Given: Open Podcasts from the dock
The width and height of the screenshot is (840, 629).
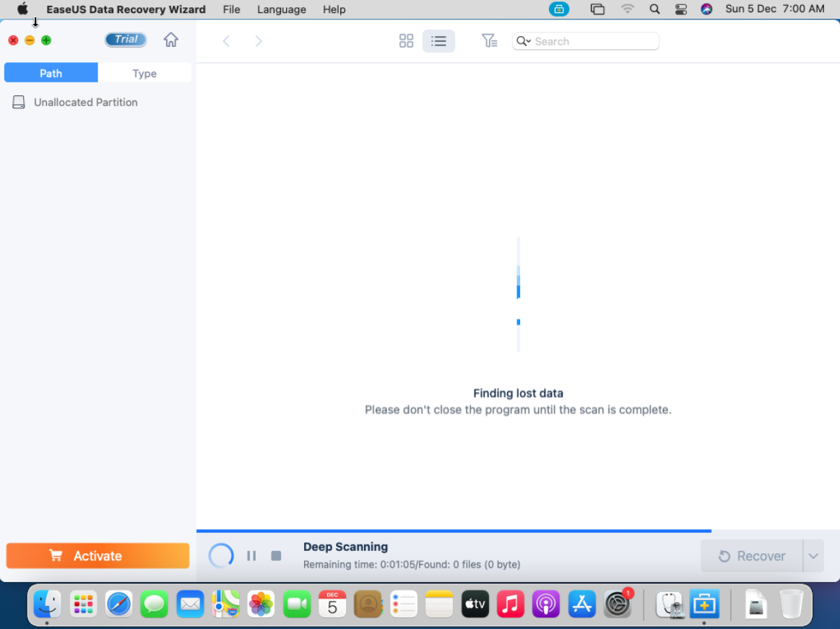Looking at the screenshot, I should click(x=546, y=604).
